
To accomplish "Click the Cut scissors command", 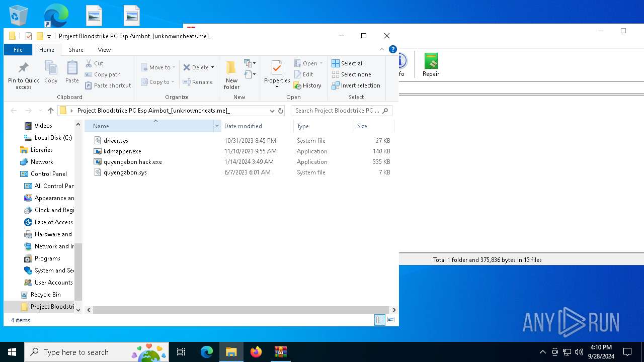I will 95,63.
